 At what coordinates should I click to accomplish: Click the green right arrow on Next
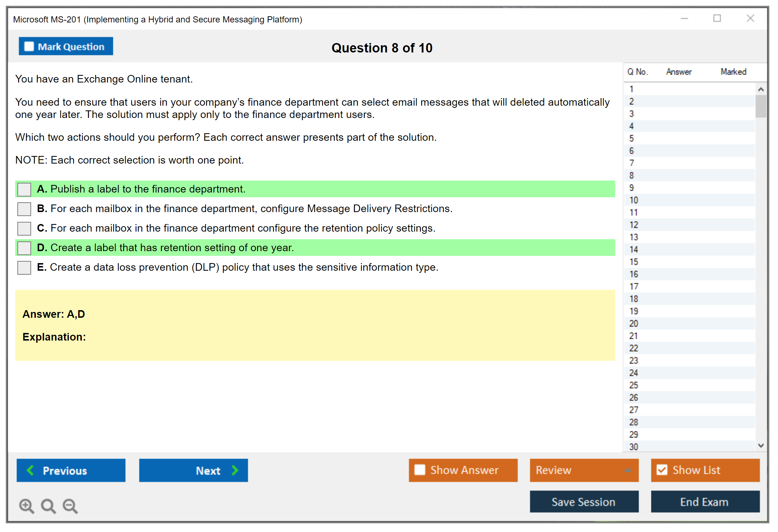(235, 470)
